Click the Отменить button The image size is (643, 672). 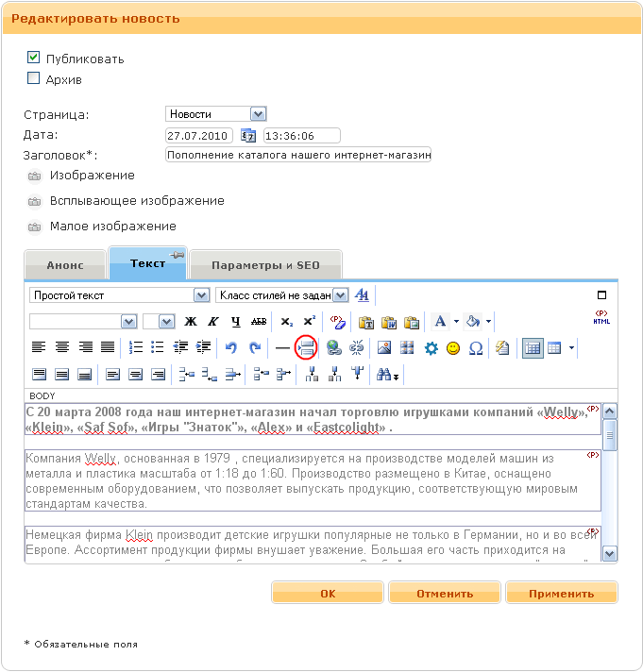(x=444, y=594)
